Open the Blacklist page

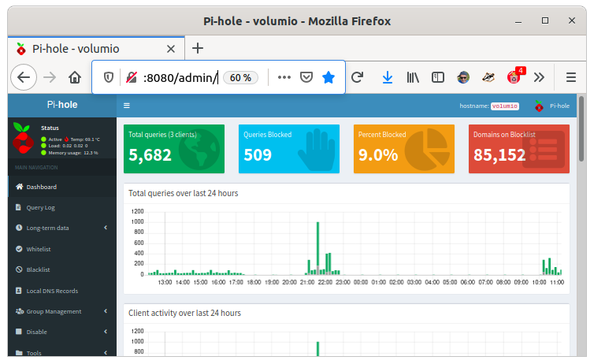pos(62,269)
